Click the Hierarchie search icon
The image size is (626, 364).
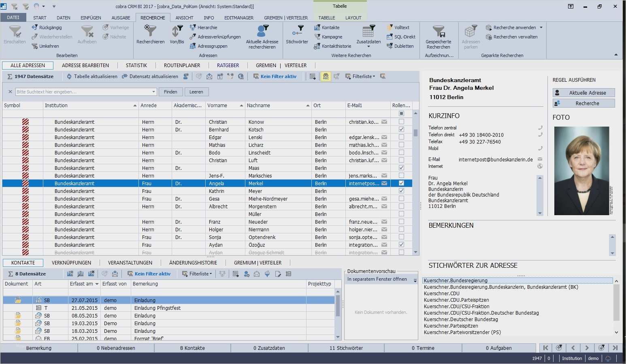click(193, 28)
